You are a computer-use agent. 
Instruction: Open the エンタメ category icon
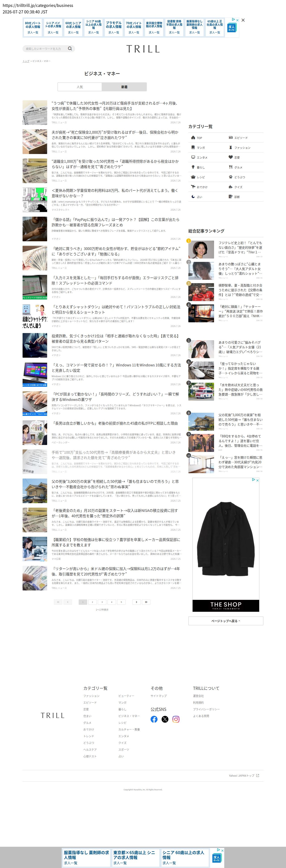(x=193, y=157)
